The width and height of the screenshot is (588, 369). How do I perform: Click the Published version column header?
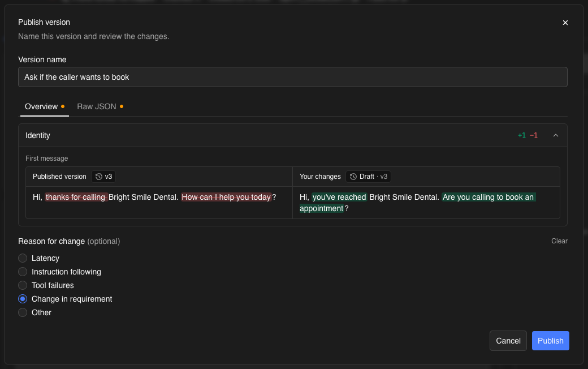click(x=59, y=177)
